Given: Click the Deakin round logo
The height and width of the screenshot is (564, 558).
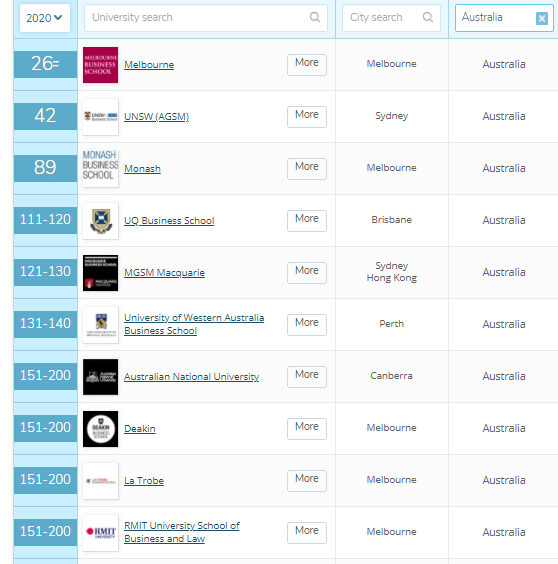Looking at the screenshot, I should tap(100, 429).
